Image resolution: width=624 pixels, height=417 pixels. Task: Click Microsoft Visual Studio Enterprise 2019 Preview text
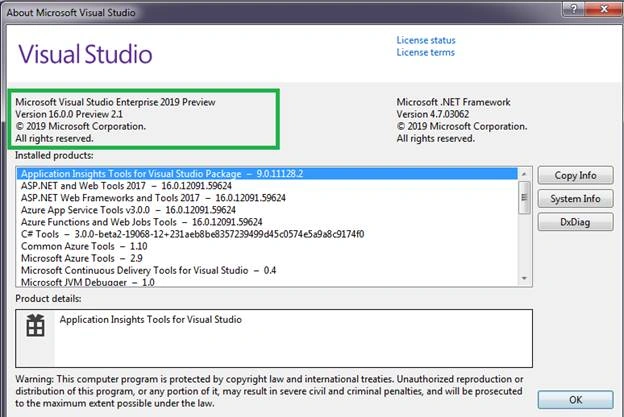[x=115, y=102]
